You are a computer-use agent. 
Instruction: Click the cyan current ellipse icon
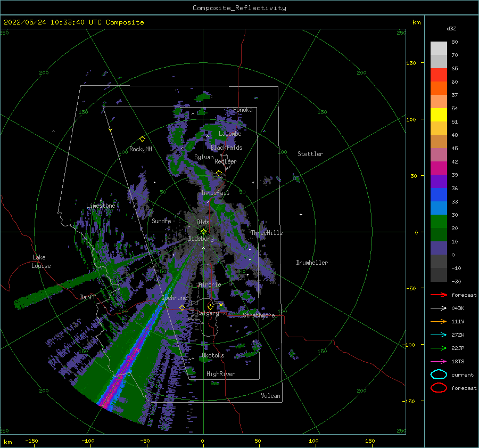pyautogui.click(x=439, y=374)
